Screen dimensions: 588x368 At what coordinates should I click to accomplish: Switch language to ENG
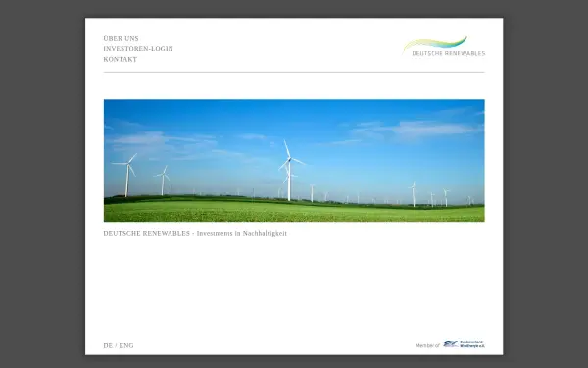pyautogui.click(x=126, y=345)
